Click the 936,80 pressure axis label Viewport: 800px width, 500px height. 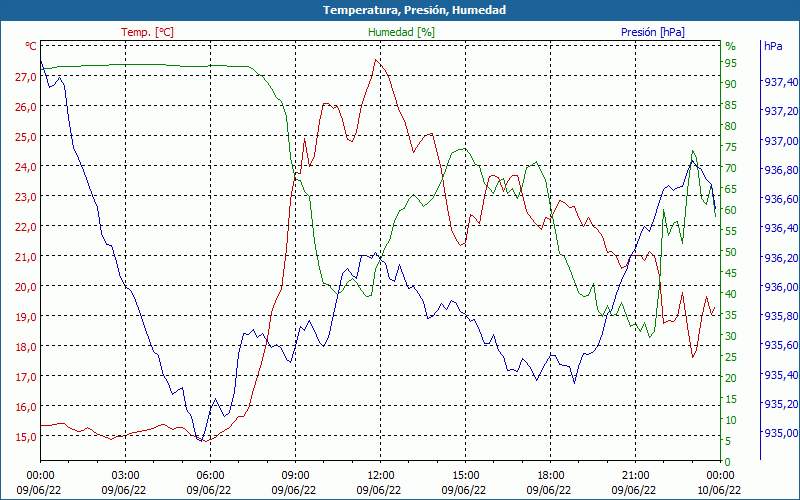click(780, 170)
